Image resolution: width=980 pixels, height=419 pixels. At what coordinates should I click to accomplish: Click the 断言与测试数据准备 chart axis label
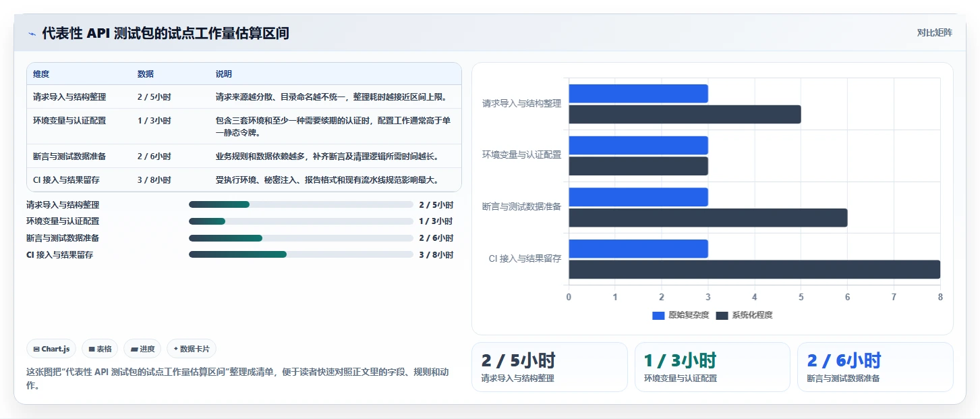tap(521, 206)
